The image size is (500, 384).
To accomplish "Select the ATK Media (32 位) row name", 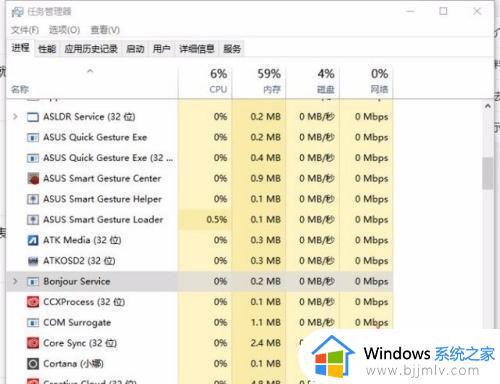I will (x=82, y=240).
